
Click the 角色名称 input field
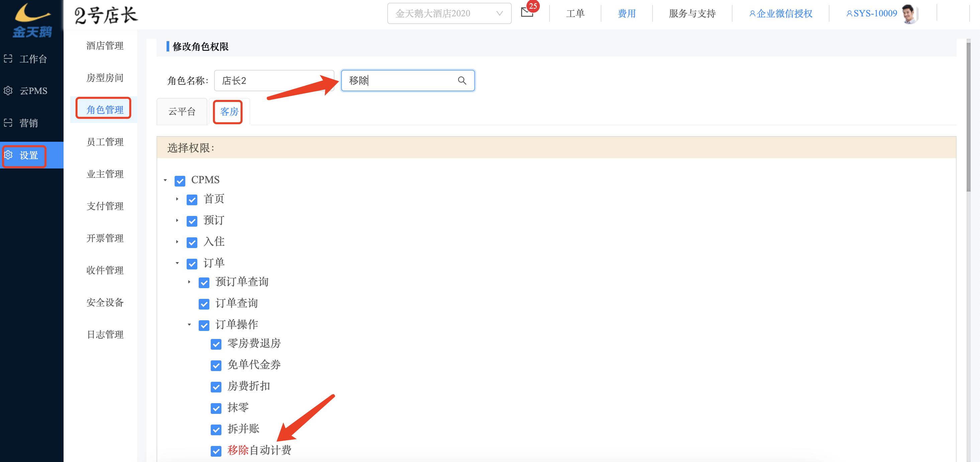(274, 80)
